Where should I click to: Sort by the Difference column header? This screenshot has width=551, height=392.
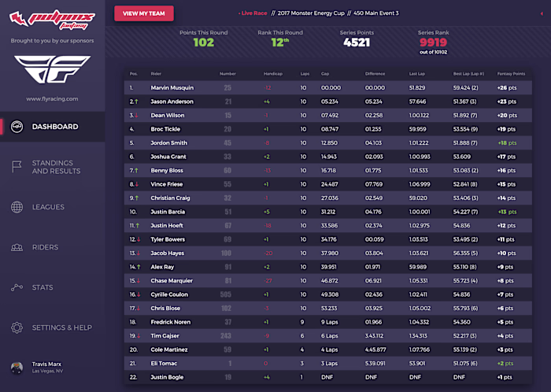point(375,74)
